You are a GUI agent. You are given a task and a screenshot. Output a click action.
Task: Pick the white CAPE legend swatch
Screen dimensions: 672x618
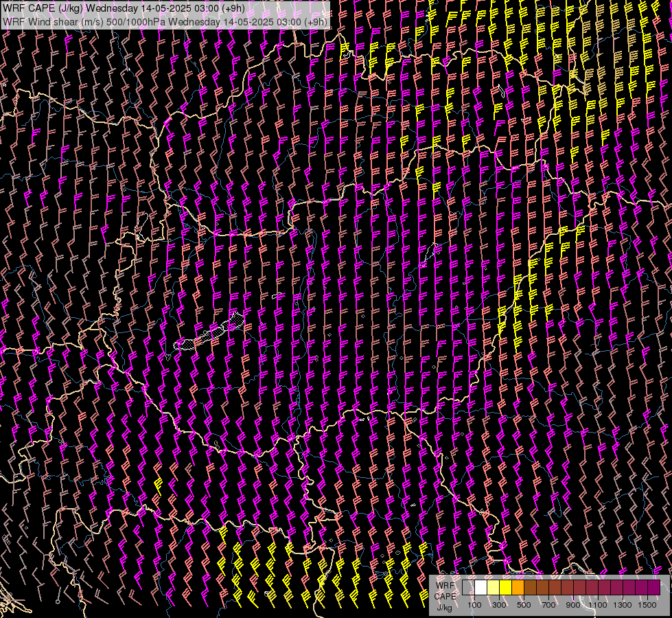point(481,588)
